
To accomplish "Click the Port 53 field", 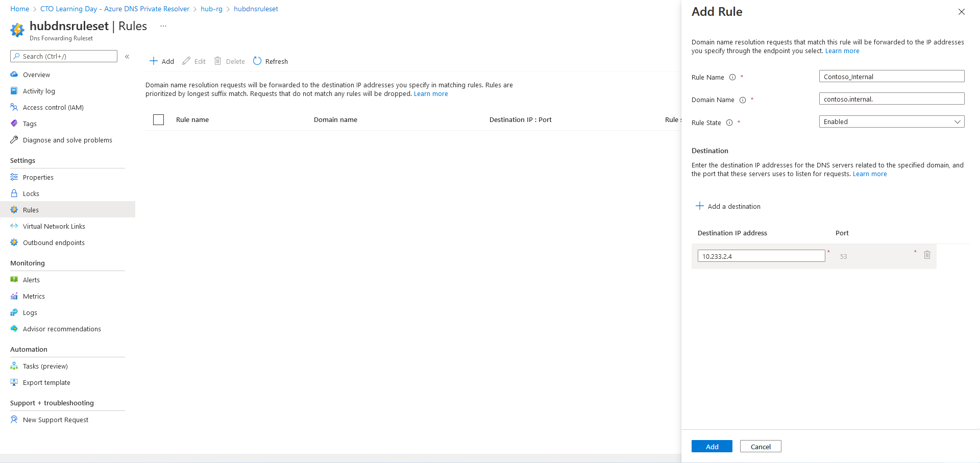I will point(874,256).
